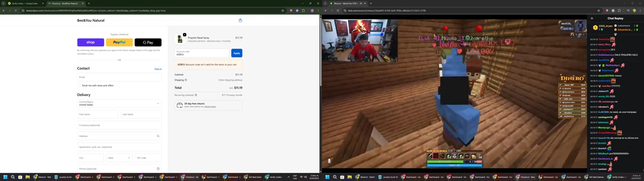The height and width of the screenshot is (181, 644).
Task: Open the profile avatar in the checkout browser
Action: (x=312, y=10)
